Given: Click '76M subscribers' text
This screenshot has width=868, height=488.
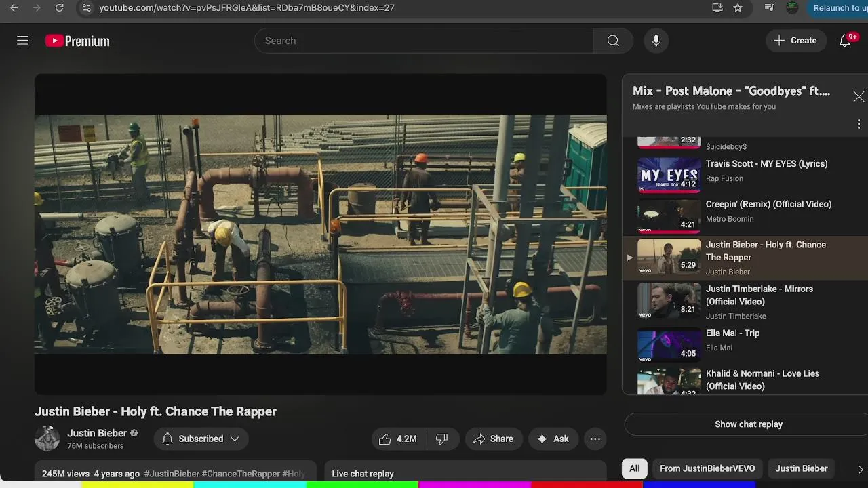Looking at the screenshot, I should click(x=95, y=446).
